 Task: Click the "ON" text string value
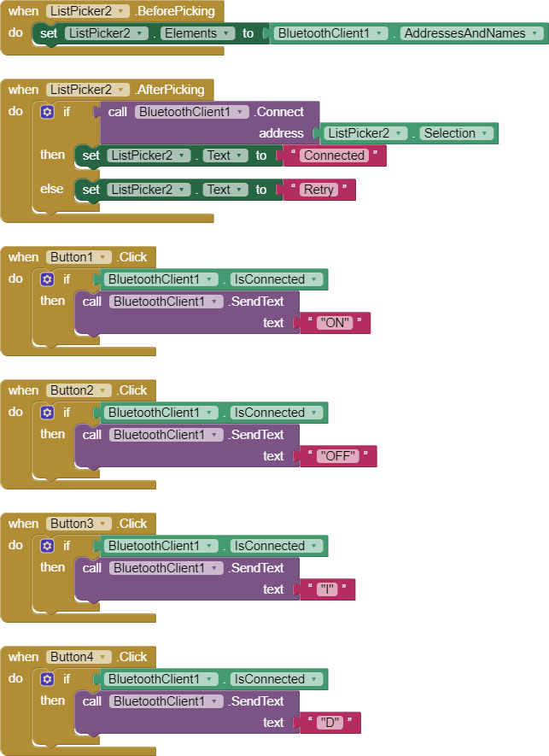click(x=335, y=323)
